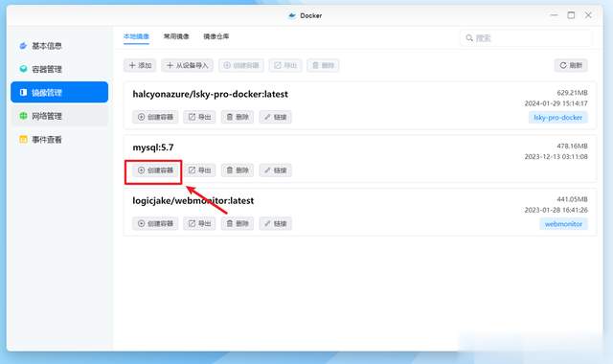
Task: Click the 2023-01-28 16:41:26 timestamp
Action: pyautogui.click(x=556, y=210)
